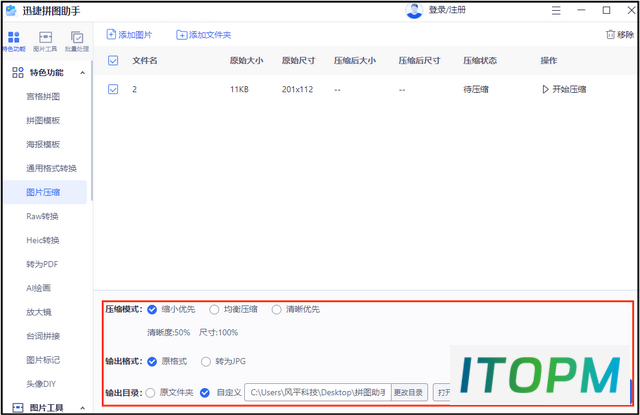Viewport: 640px width, 415px height.
Task: Click the sidebar vertical scrollbar
Action: click(92, 131)
